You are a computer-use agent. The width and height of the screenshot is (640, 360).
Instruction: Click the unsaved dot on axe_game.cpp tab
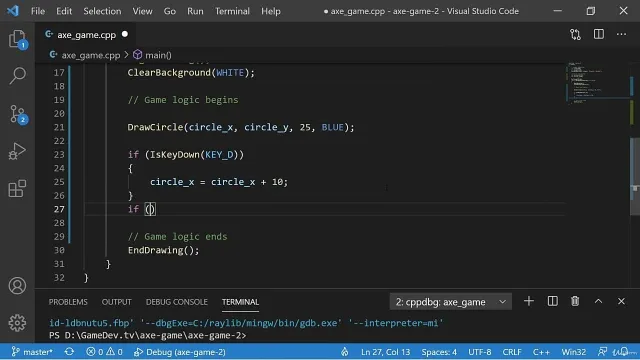(x=125, y=34)
